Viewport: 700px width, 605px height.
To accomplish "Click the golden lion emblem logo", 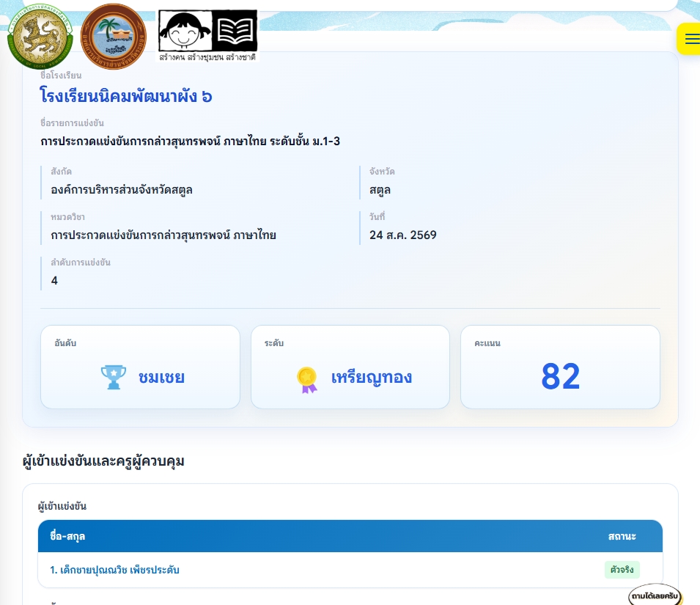I will [40, 37].
